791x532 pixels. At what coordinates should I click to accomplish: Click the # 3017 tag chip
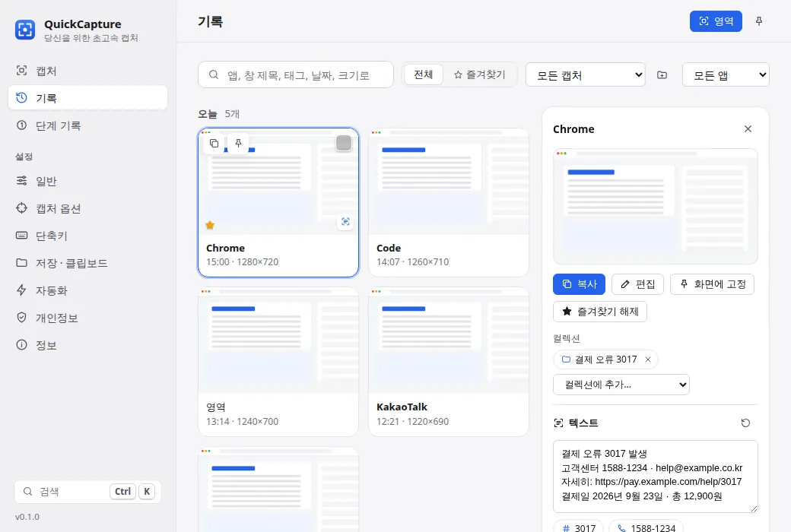pyautogui.click(x=578, y=527)
